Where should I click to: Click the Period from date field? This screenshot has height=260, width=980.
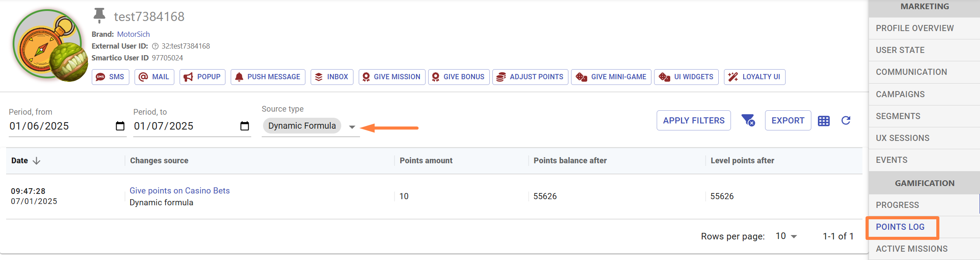[59, 126]
